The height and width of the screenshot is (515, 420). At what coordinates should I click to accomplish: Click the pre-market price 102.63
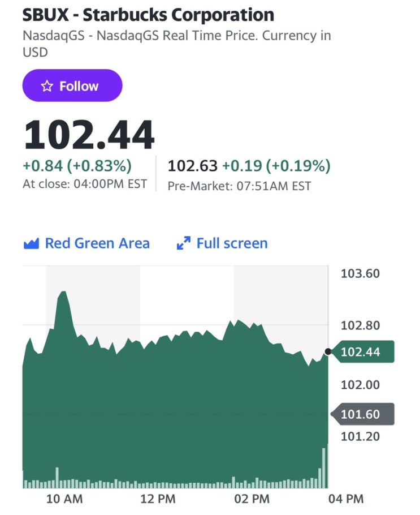[193, 166]
